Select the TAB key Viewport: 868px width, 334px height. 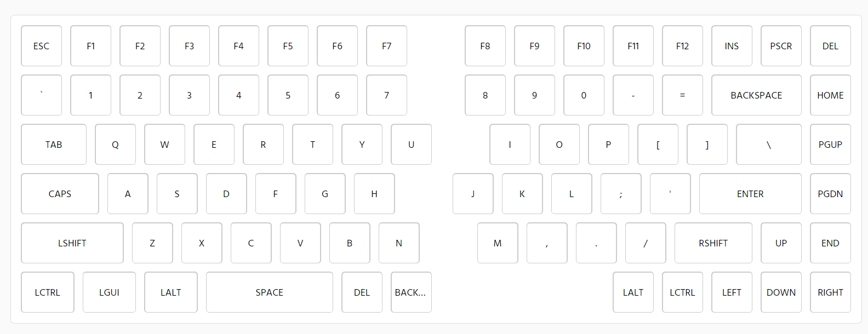point(54,145)
